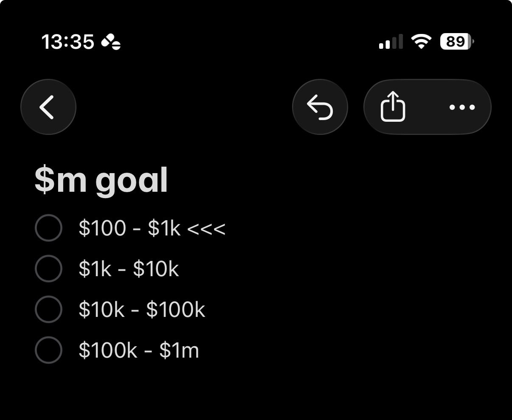Tap the back chevron button
Viewport: 512px width, 420px height.
pyautogui.click(x=48, y=107)
